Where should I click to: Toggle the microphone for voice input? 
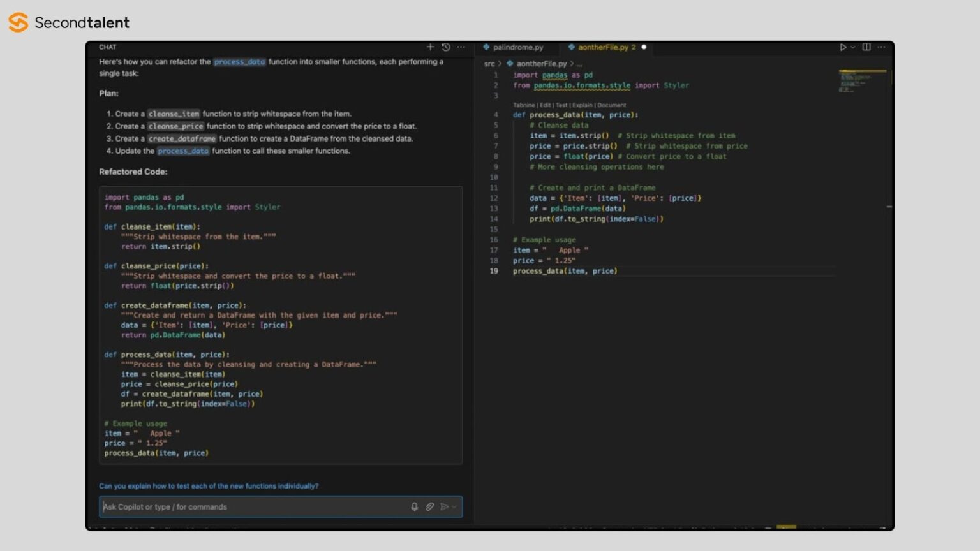coord(414,506)
